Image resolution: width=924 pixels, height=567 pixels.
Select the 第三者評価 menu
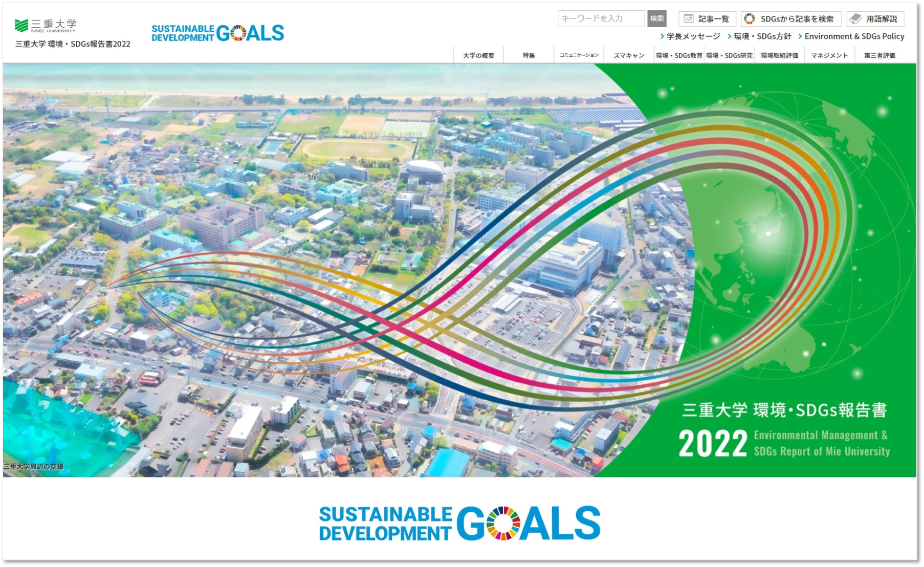pos(879,55)
